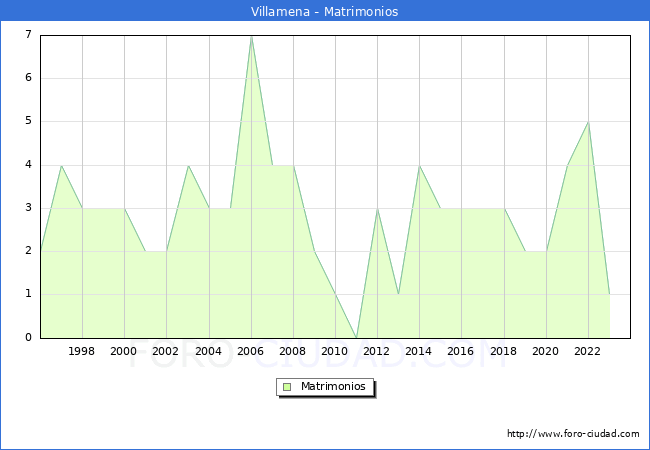Click the y-axis value 4
Screen dimensions: 650x450
tap(28, 165)
